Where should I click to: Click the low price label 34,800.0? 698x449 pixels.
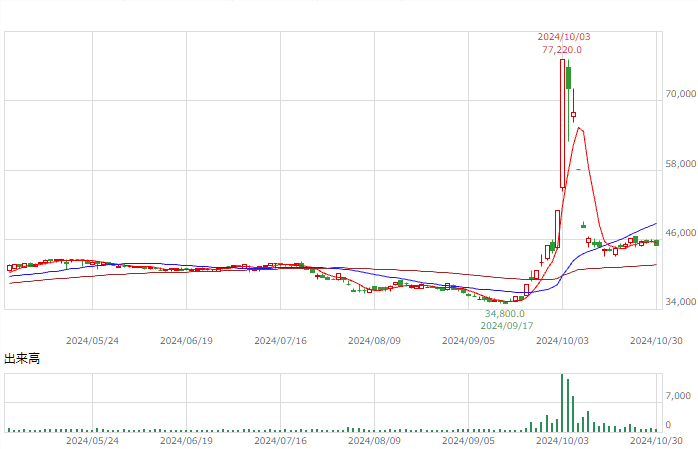tap(505, 314)
